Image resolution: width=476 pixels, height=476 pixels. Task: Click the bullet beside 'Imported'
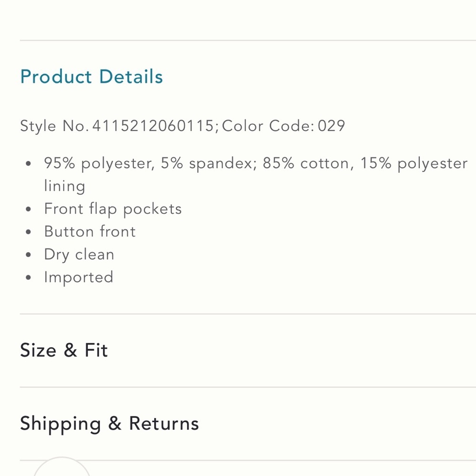(29, 278)
